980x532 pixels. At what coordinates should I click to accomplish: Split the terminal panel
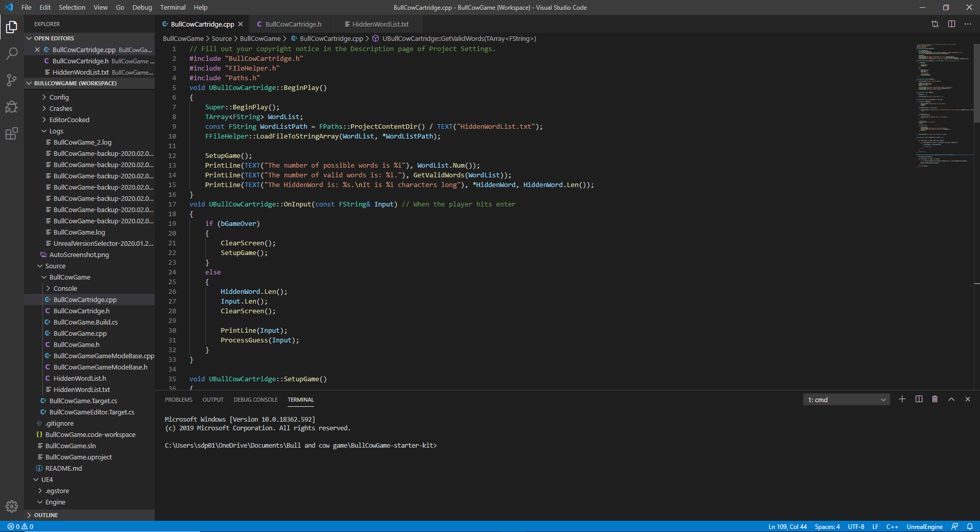pos(919,399)
